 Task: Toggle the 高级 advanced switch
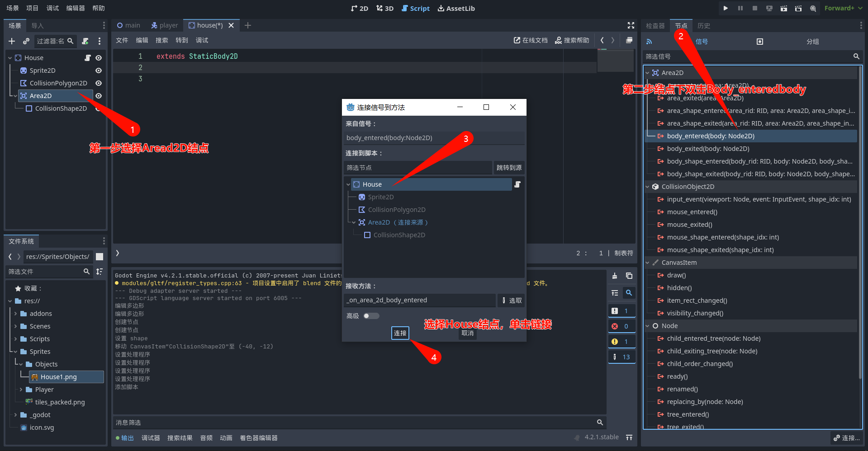tap(371, 316)
